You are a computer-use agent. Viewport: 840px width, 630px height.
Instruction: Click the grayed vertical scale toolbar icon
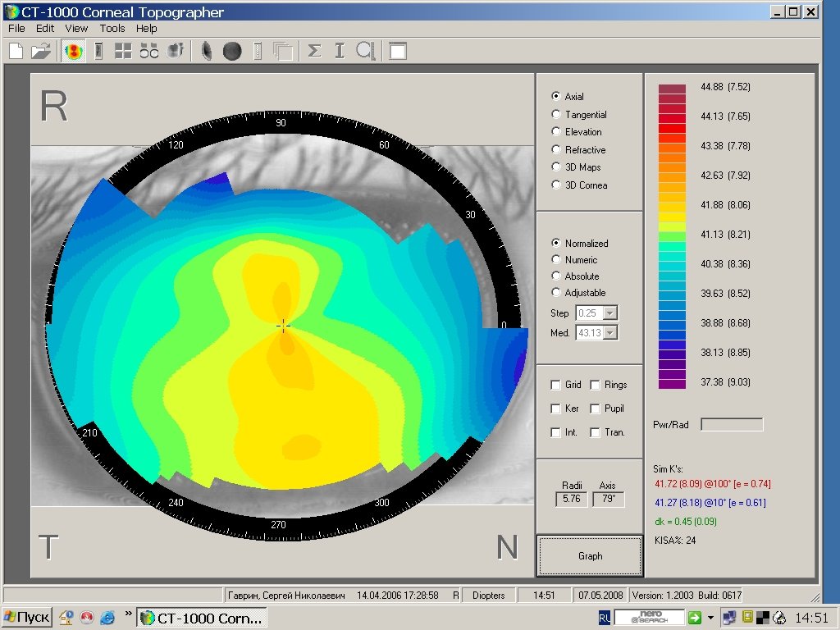point(258,52)
